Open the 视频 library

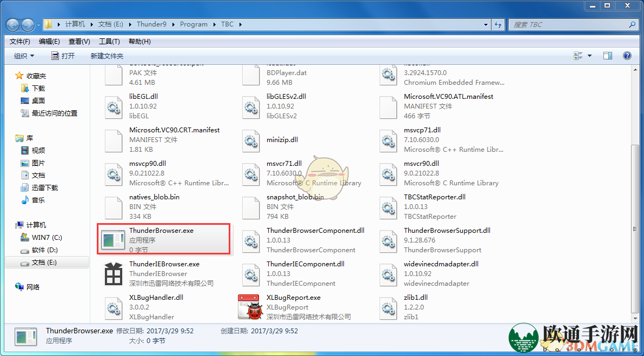point(38,151)
